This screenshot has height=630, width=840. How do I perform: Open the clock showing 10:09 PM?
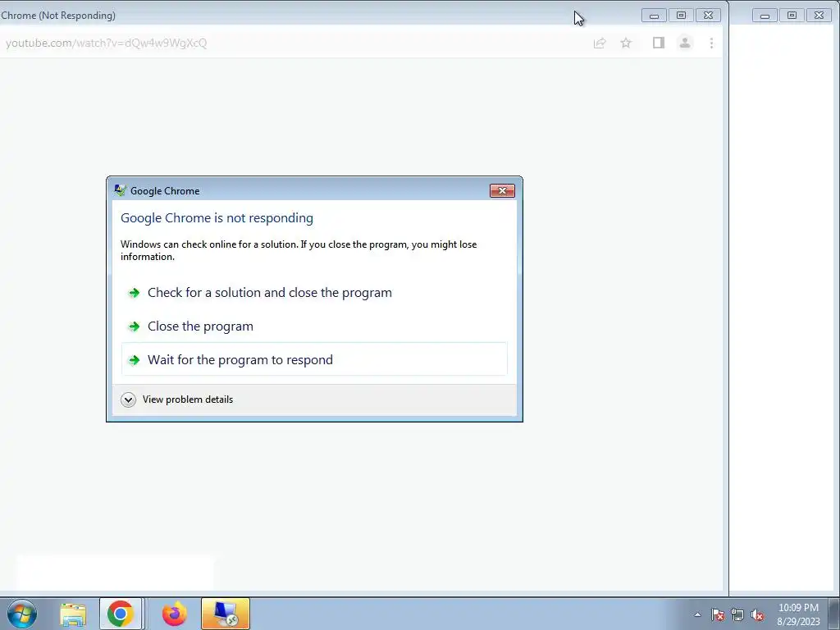tap(798, 614)
